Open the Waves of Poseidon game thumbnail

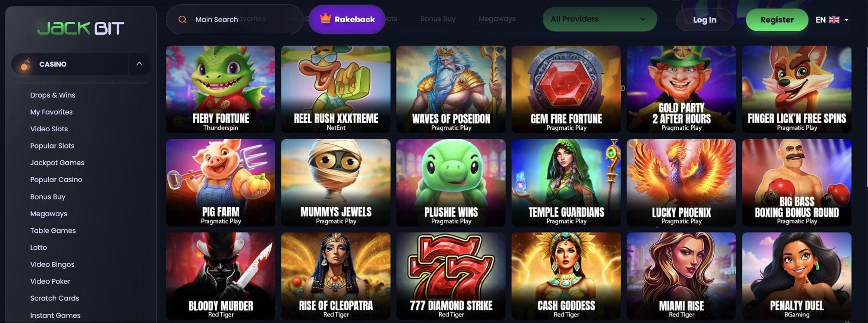click(x=451, y=89)
